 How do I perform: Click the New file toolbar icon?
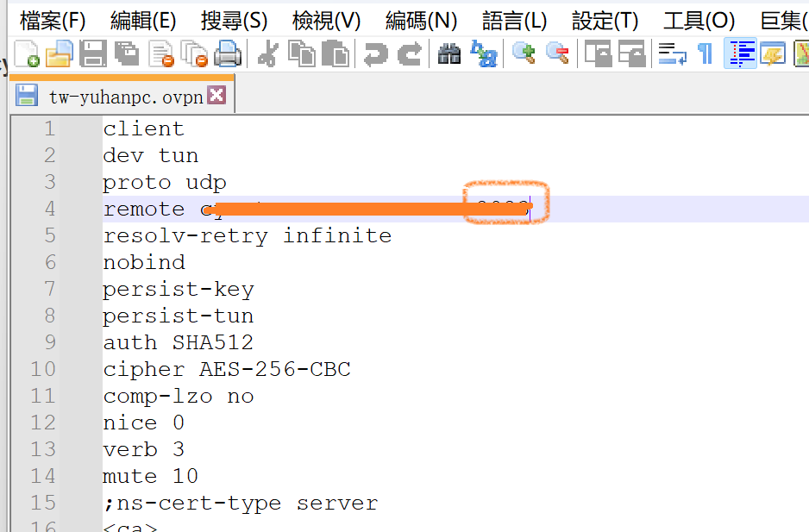[27, 54]
